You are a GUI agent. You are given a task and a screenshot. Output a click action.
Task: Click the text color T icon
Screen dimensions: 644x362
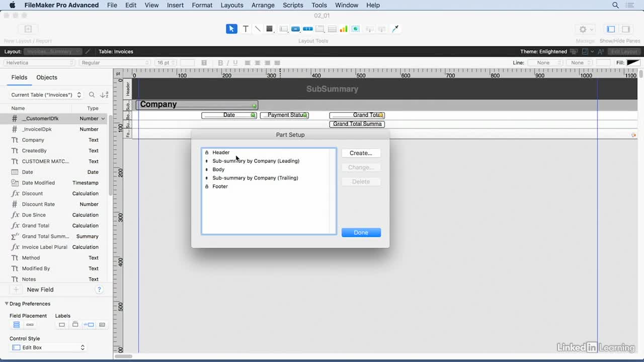(204, 63)
